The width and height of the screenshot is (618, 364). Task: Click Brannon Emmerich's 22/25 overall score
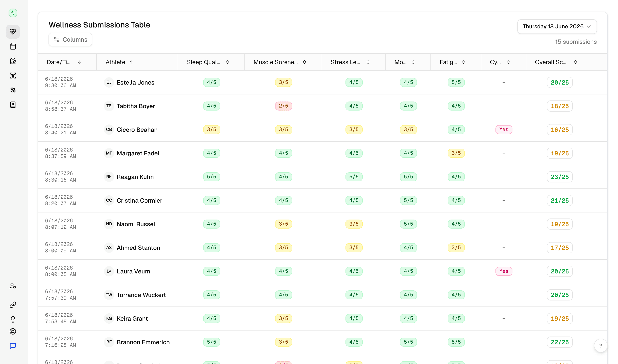(559, 342)
